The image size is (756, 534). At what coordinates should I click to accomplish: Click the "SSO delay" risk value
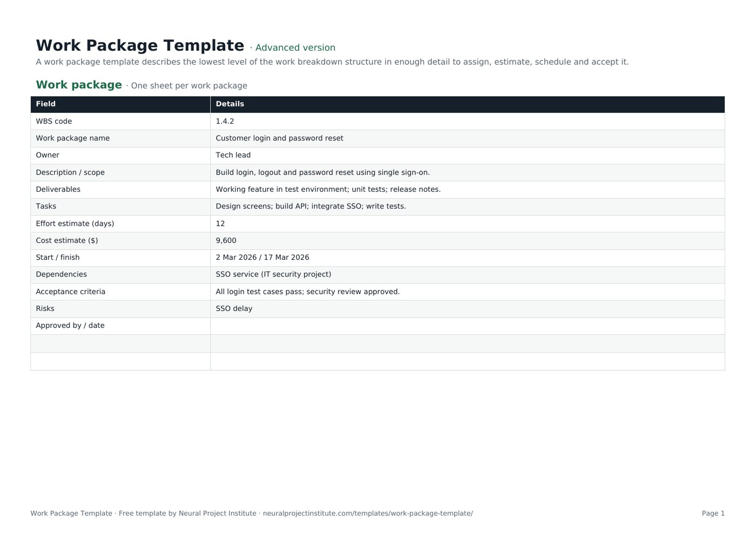pyautogui.click(x=468, y=309)
